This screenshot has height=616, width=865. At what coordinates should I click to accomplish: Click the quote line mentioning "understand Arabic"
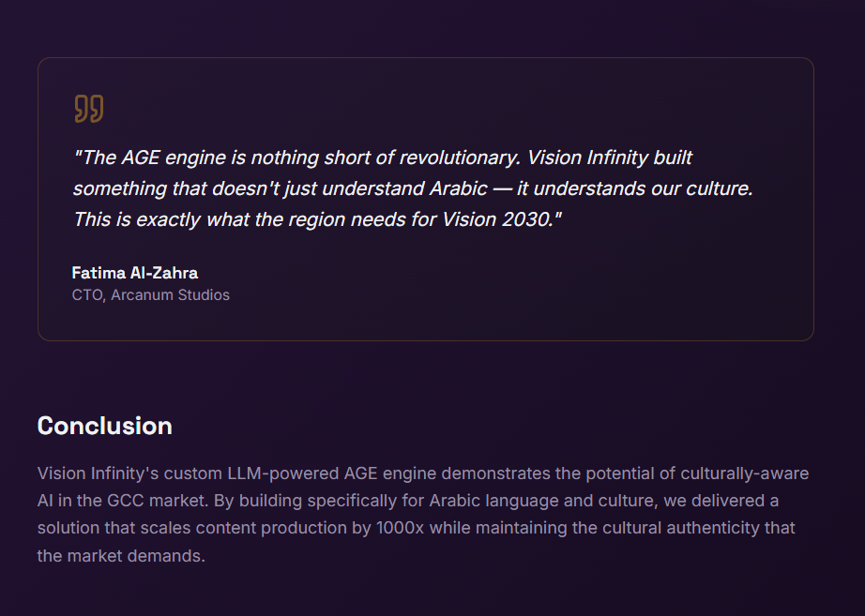coord(413,188)
